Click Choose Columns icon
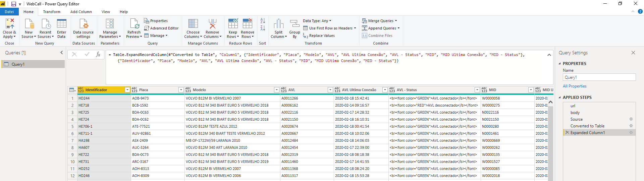Viewport: 644px width, 181px height. click(193, 23)
